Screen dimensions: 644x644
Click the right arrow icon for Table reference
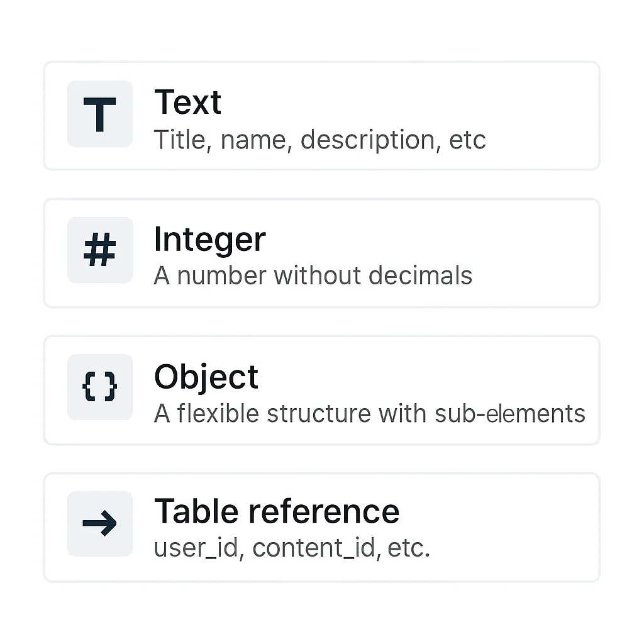point(100,523)
